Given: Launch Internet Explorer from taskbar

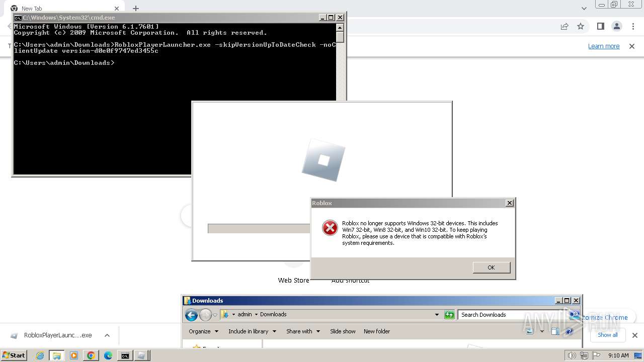Looking at the screenshot, I should (40, 355).
